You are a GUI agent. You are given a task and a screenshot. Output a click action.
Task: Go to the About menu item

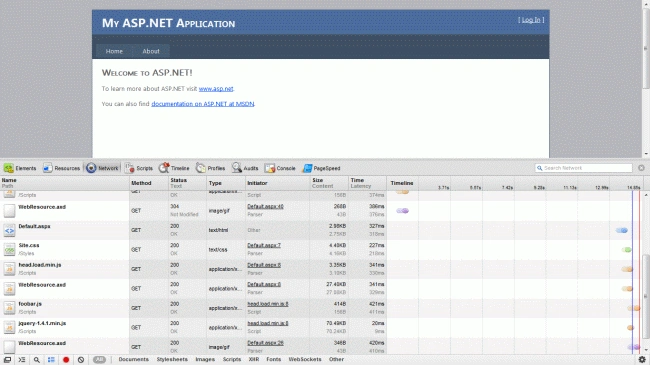click(151, 51)
